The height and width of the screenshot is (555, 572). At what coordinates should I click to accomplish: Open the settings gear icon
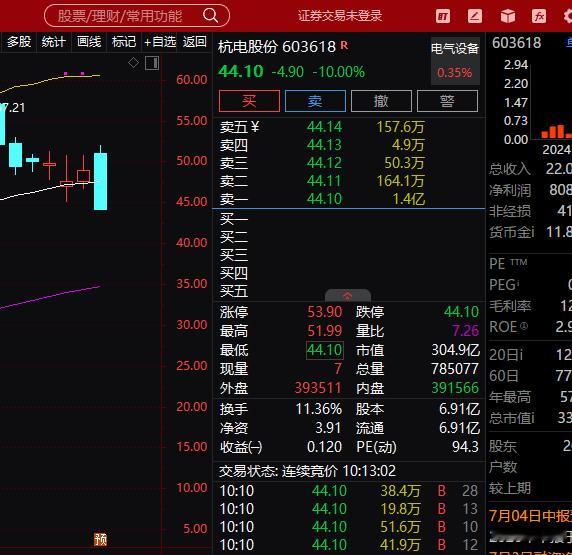pyautogui.click(x=568, y=16)
